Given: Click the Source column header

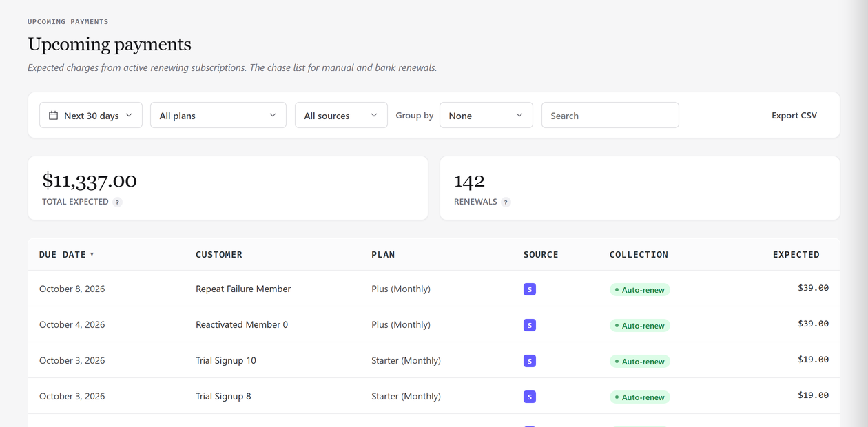Looking at the screenshot, I should click(x=541, y=254).
